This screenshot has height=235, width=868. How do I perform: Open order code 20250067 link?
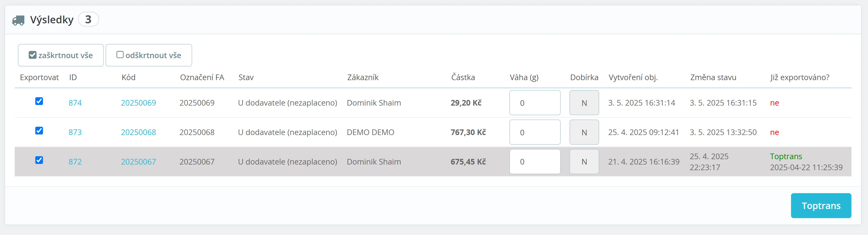click(x=138, y=162)
